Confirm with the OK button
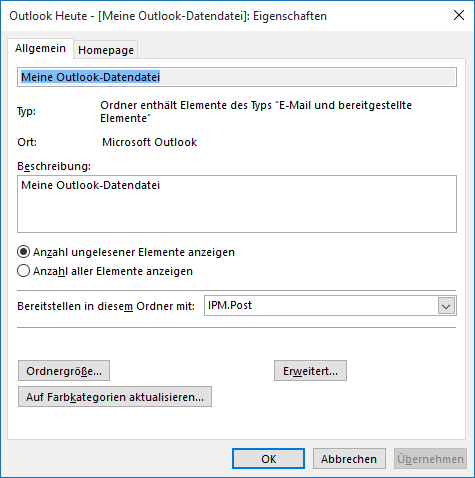Screen dimensions: 475x478 click(x=268, y=459)
